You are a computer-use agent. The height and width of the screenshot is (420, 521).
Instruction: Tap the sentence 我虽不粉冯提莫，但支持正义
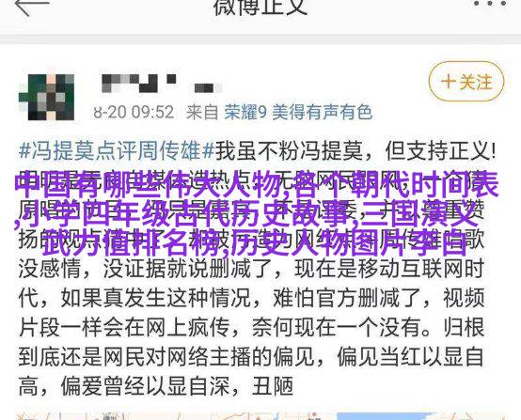[x=355, y=151]
